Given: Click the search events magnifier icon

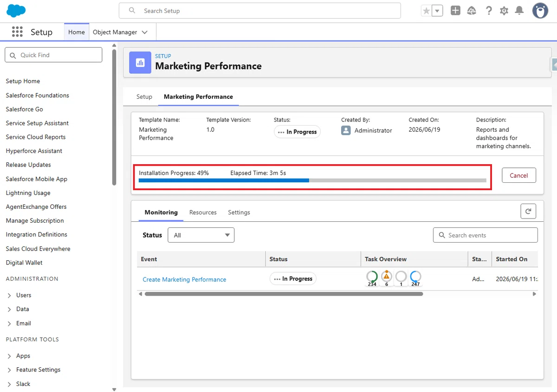Looking at the screenshot, I should point(442,235).
